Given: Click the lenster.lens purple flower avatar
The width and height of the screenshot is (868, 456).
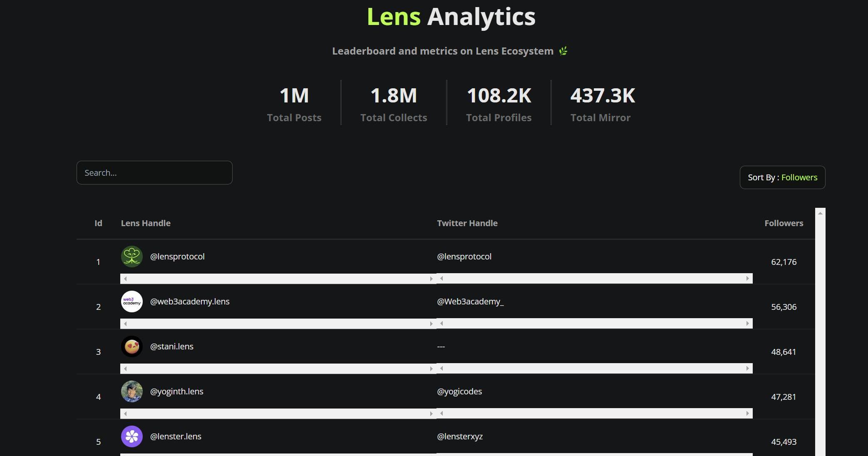Looking at the screenshot, I should [x=131, y=436].
